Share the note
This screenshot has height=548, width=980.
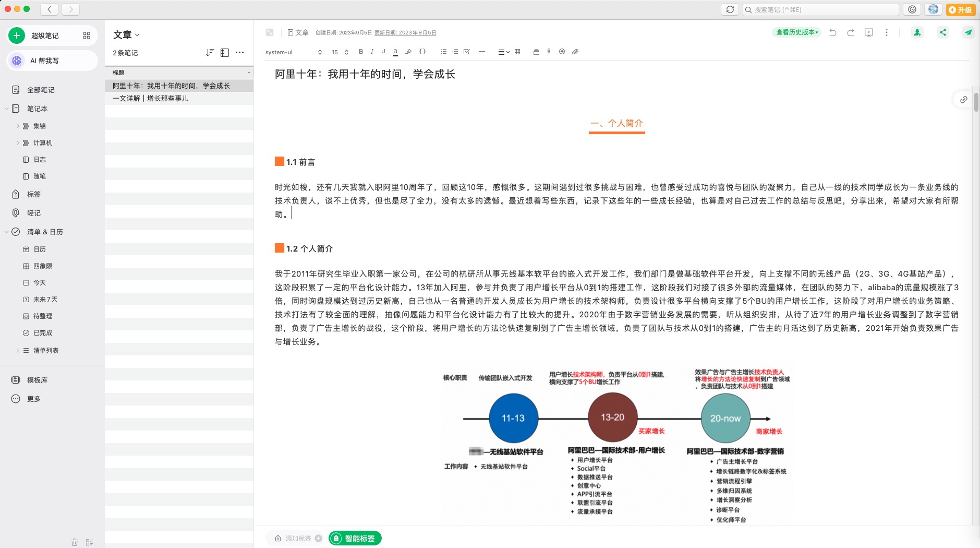pos(943,32)
